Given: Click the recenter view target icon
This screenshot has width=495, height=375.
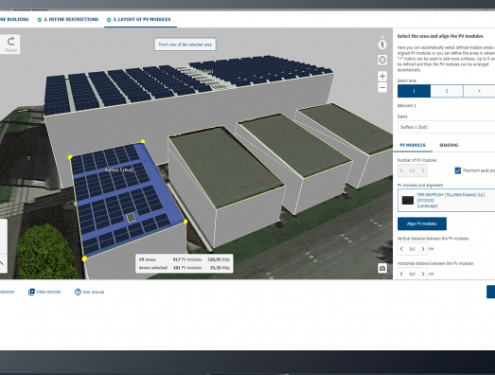Looking at the screenshot, I should [x=382, y=60].
